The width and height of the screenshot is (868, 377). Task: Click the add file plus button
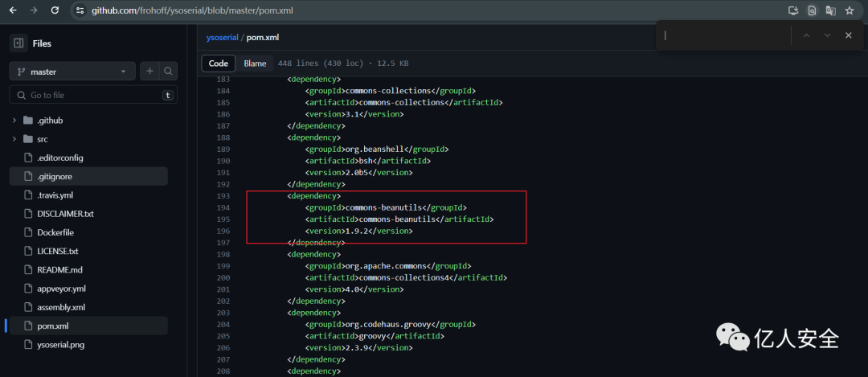click(x=149, y=72)
